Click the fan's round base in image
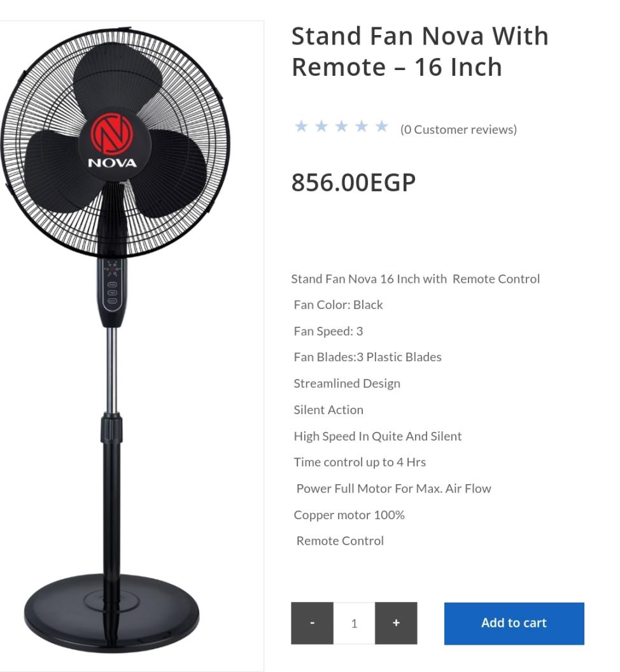The height and width of the screenshot is (672, 620). (112, 613)
